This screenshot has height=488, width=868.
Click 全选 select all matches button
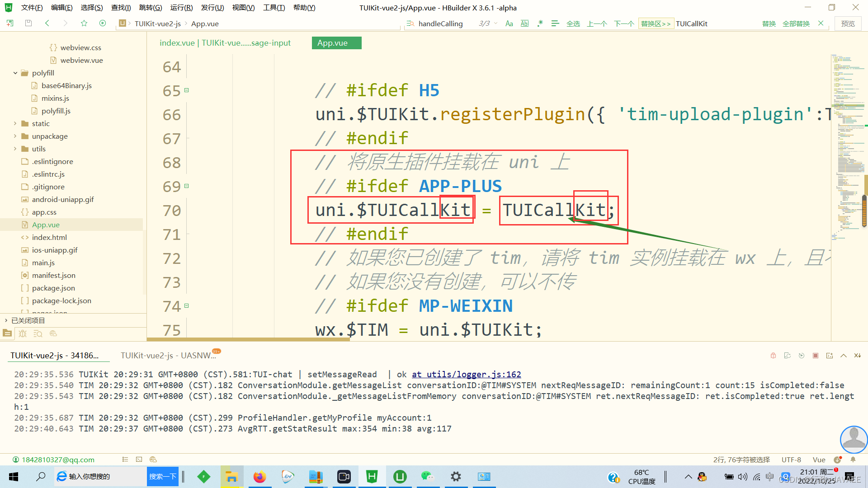pos(573,24)
